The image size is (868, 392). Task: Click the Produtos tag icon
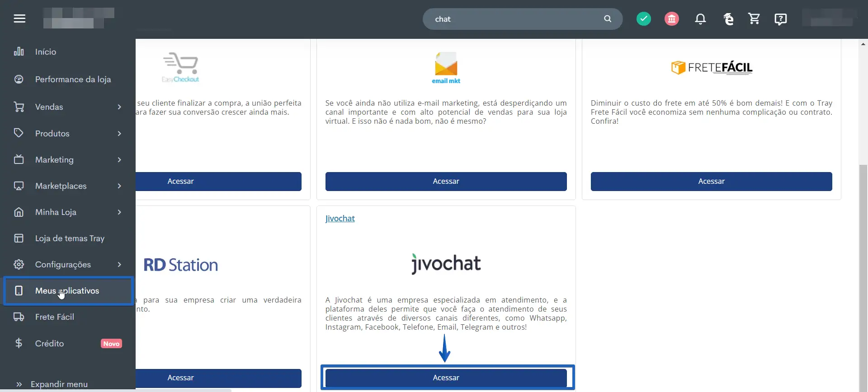pyautogui.click(x=19, y=133)
